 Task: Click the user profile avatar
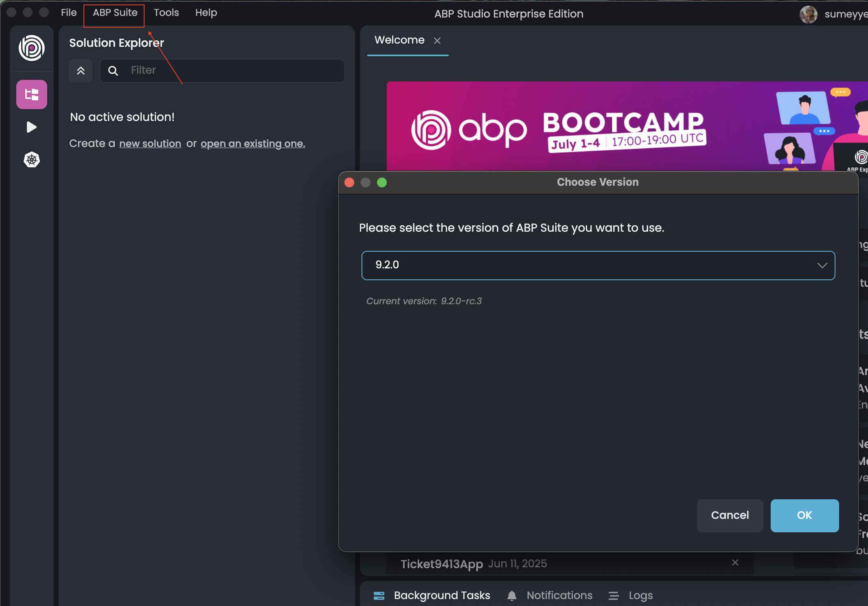click(808, 15)
